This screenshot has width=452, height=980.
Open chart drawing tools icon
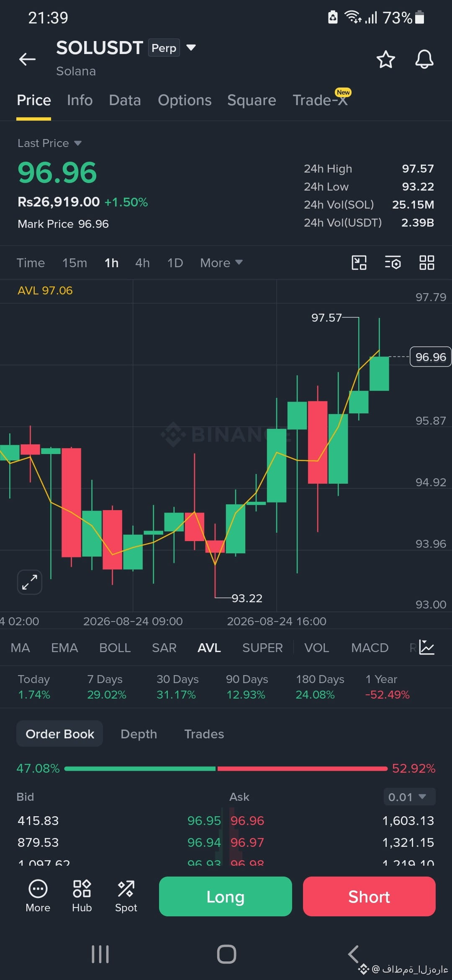click(359, 263)
